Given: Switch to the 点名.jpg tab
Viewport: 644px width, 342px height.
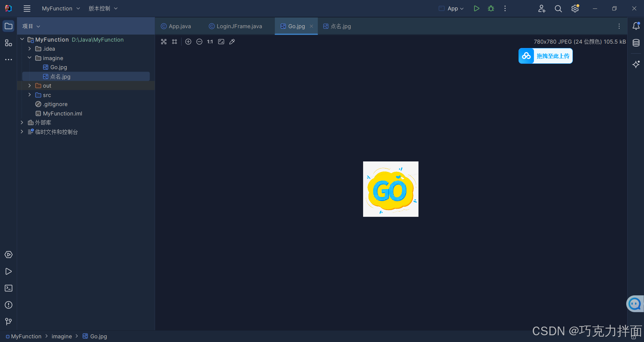Looking at the screenshot, I should point(337,26).
